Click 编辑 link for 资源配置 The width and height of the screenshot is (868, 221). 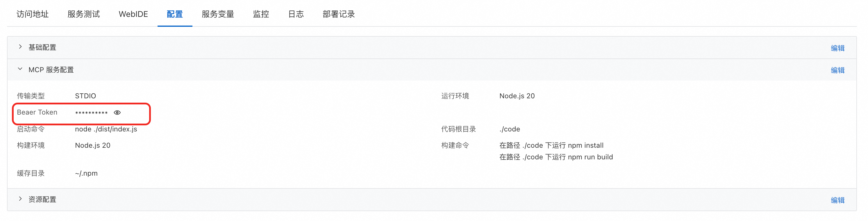[837, 200]
